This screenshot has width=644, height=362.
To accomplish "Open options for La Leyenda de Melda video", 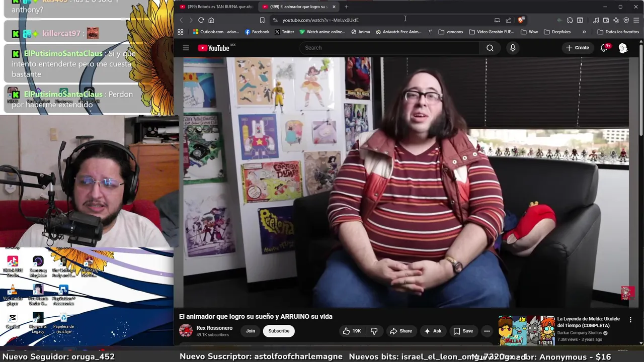I will (x=630, y=320).
